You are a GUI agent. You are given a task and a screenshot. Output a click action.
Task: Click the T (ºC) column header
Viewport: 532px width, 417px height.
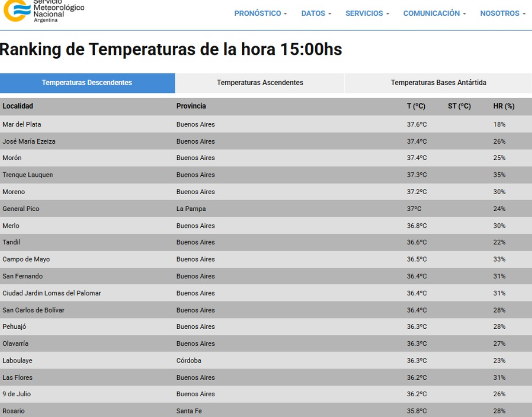coord(416,106)
